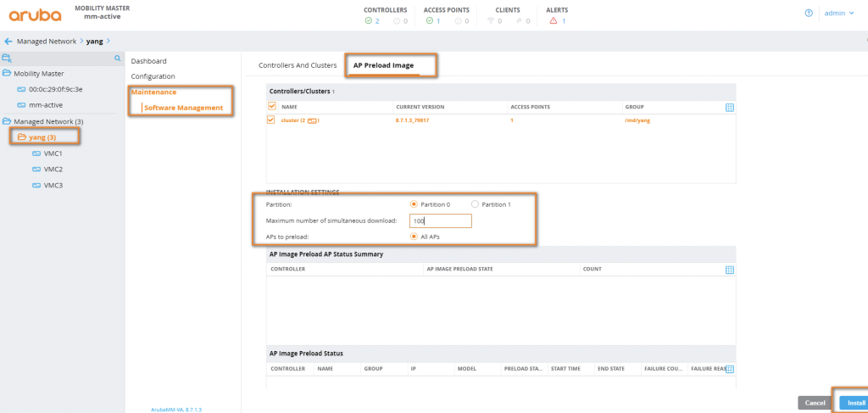The image size is (868, 413).
Task: Click the ArubaMM-VA, 8.7.1.3 version text
Action: coord(176,410)
